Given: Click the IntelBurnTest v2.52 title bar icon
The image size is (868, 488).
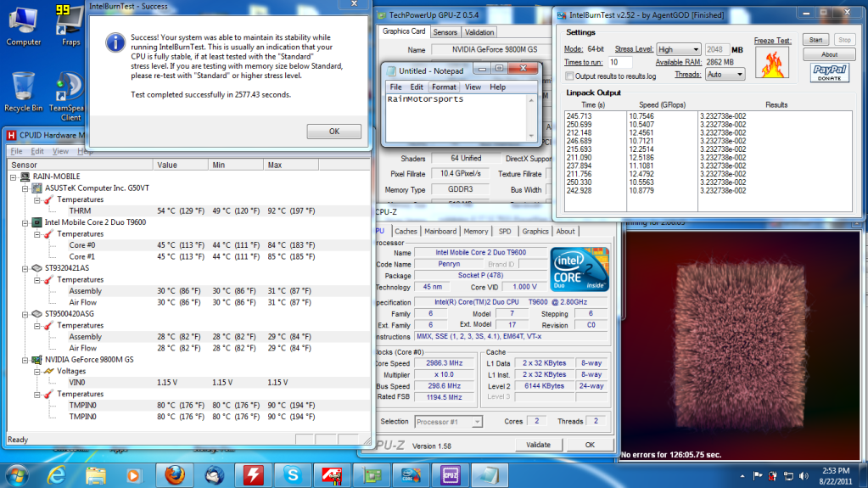Looking at the screenshot, I should pos(562,15).
